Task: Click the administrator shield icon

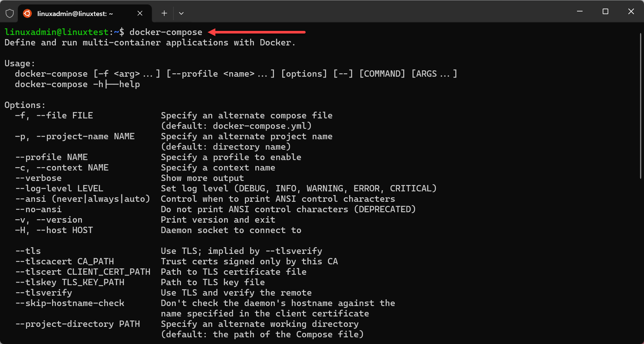Action: [10, 13]
